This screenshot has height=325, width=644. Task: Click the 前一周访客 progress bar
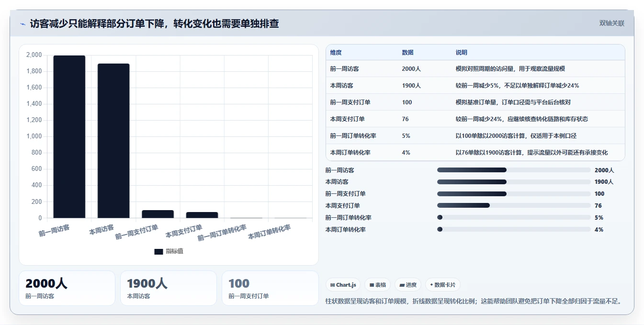point(514,170)
